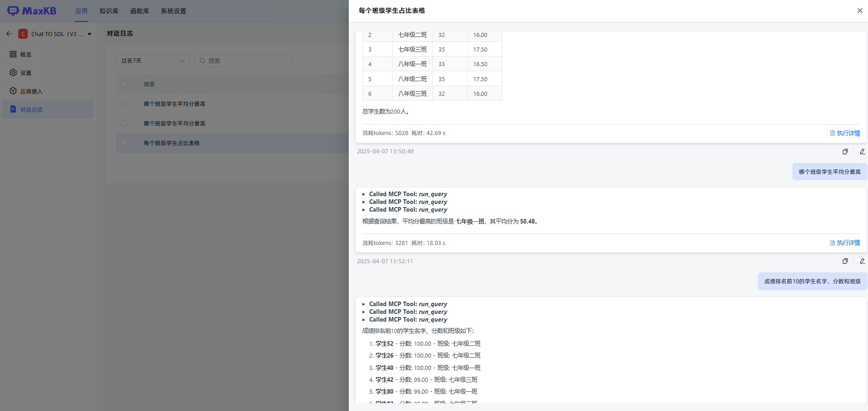Click the 设置 gear icon in sidebar
This screenshot has width=868, height=411.
tap(13, 73)
